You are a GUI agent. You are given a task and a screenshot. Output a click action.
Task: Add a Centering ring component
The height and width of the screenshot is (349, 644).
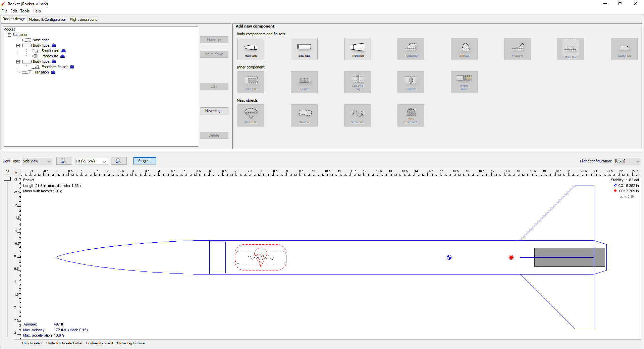[x=357, y=82]
